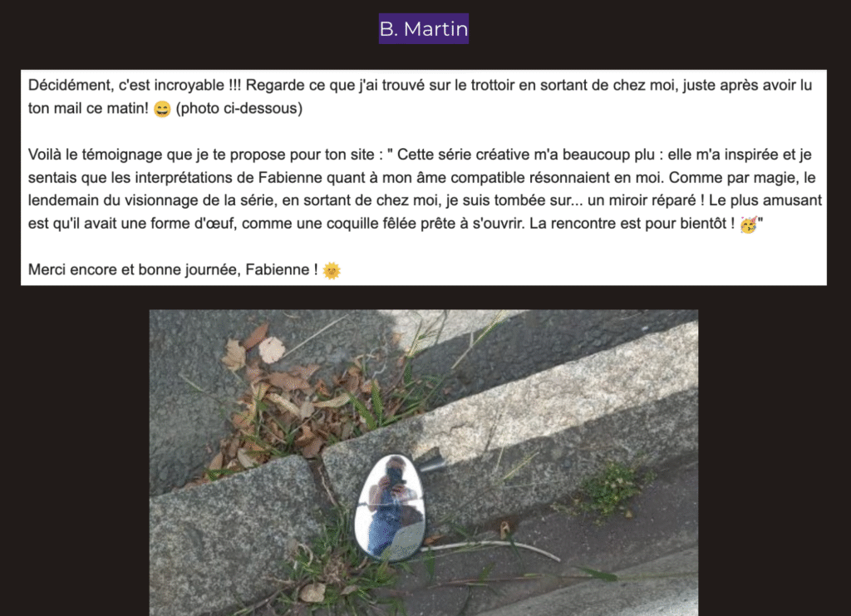Screen dimensions: 851x616
Task: Click the white testimonial text box
Action: [x=423, y=177]
